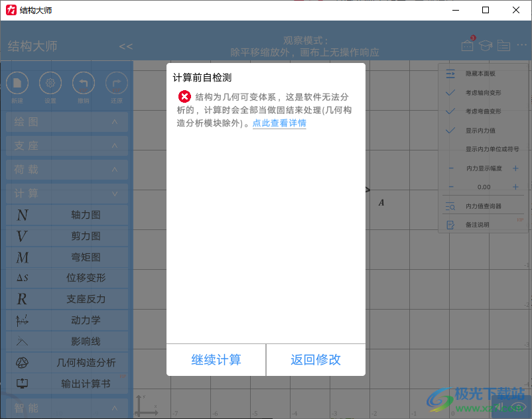Click the N axial force icon
532x419 pixels.
(23, 215)
